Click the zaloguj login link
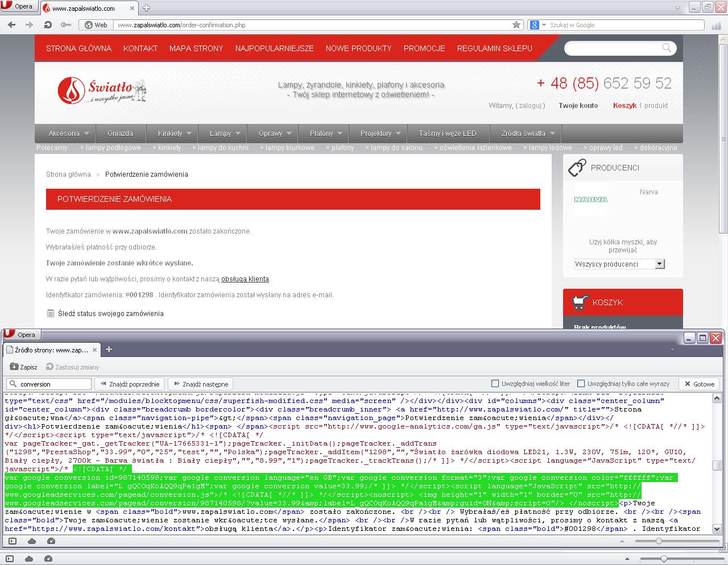Viewport: 728px width, 565px height. 530,106
